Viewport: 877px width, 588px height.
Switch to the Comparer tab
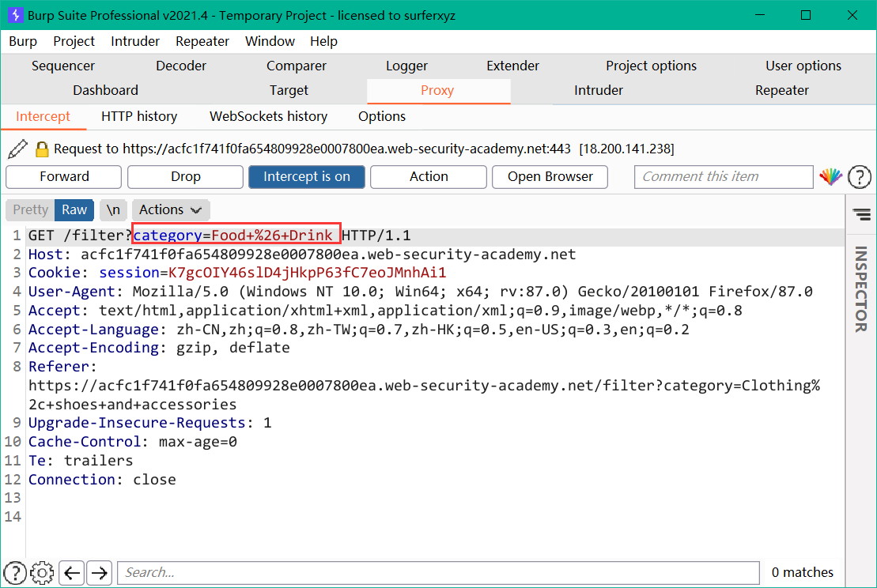point(297,66)
